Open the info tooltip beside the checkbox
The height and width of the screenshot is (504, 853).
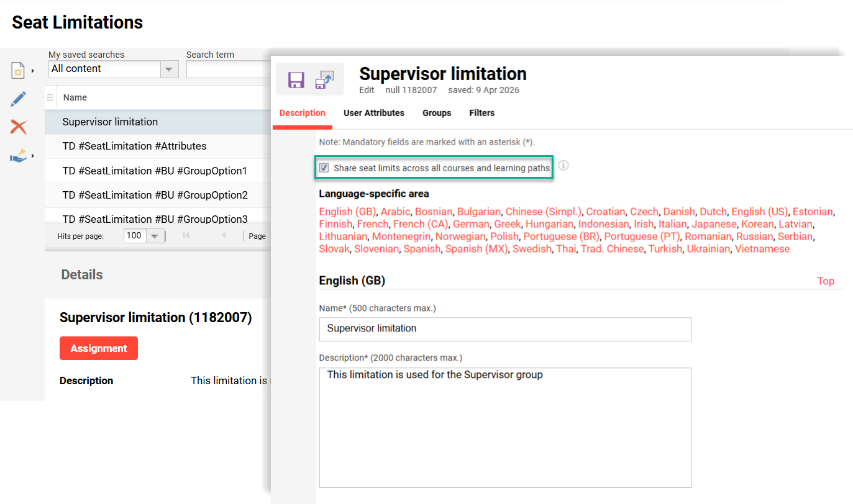[x=564, y=165]
